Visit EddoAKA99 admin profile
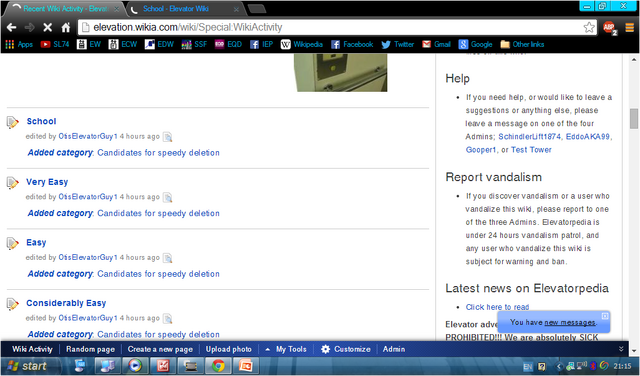Screen dimensions: 640x376 (587, 137)
